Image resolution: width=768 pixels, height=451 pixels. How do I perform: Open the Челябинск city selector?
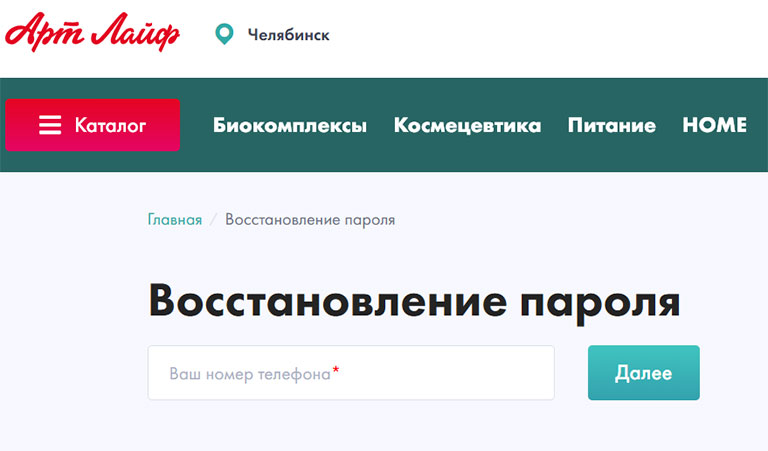coord(288,36)
